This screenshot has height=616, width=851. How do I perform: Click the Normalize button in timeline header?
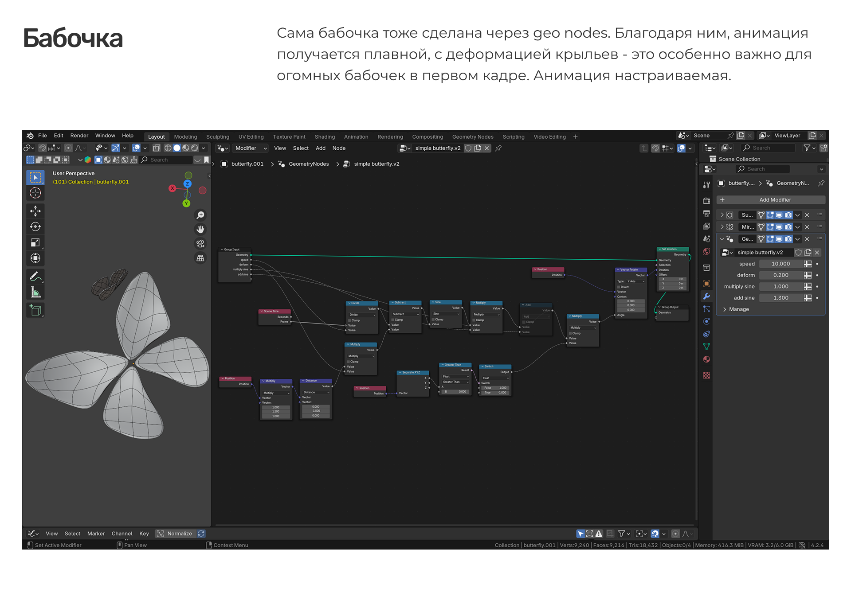(x=175, y=534)
